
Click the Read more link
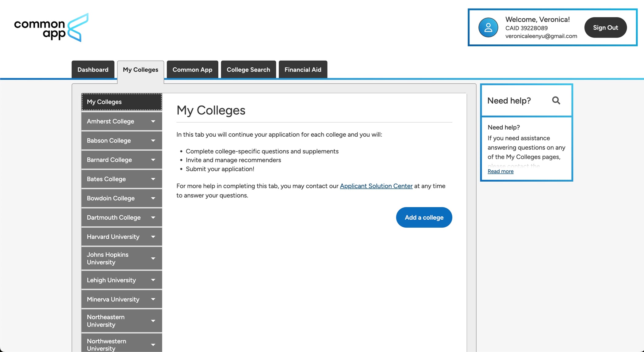pos(500,171)
